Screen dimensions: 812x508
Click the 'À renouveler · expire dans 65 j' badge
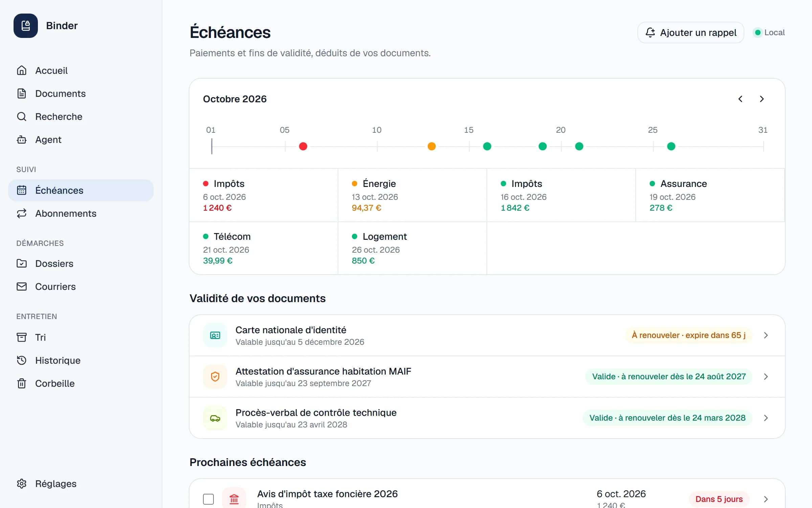(689, 335)
